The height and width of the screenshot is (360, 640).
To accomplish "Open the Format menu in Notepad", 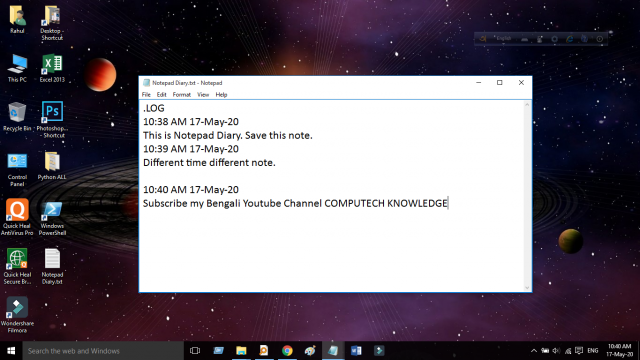I will pos(182,95).
